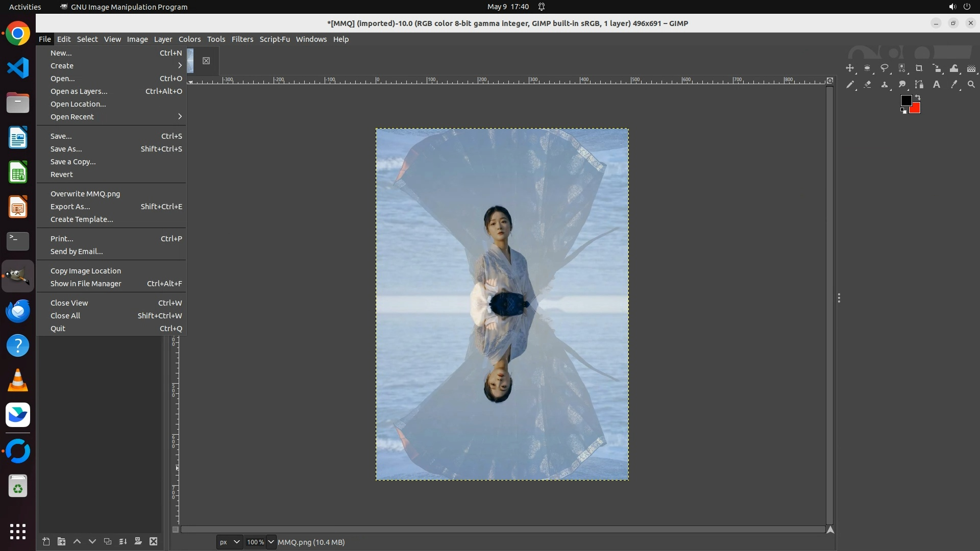Select the Eraser tool

pyautogui.click(x=867, y=85)
